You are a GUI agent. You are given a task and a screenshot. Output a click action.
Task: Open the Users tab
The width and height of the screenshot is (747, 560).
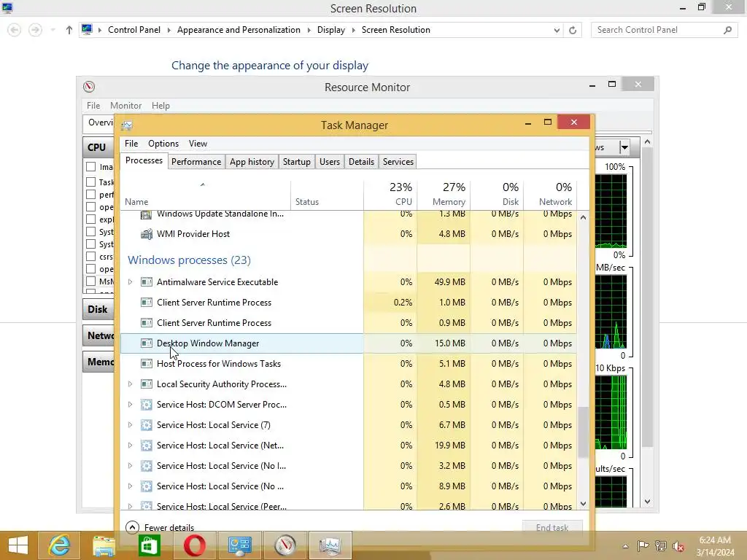coord(330,162)
